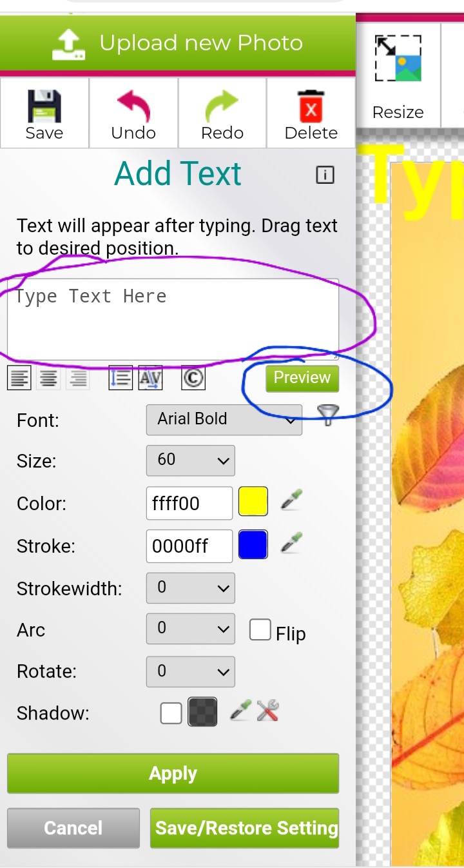Open the Strokewidth dropdown
The width and height of the screenshot is (464, 868).
pos(190,588)
